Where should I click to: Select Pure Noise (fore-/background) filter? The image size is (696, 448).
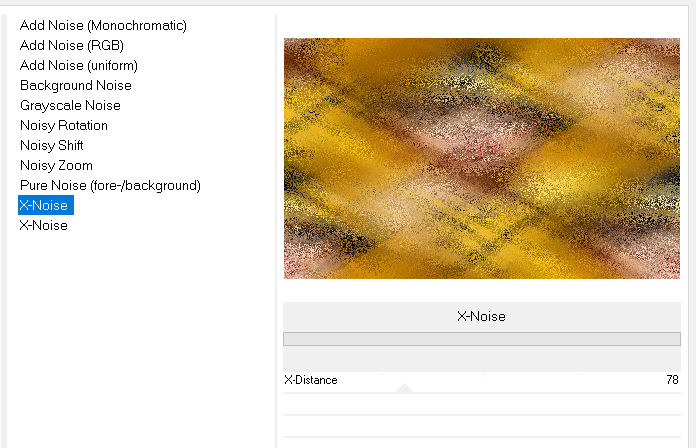pyautogui.click(x=110, y=185)
